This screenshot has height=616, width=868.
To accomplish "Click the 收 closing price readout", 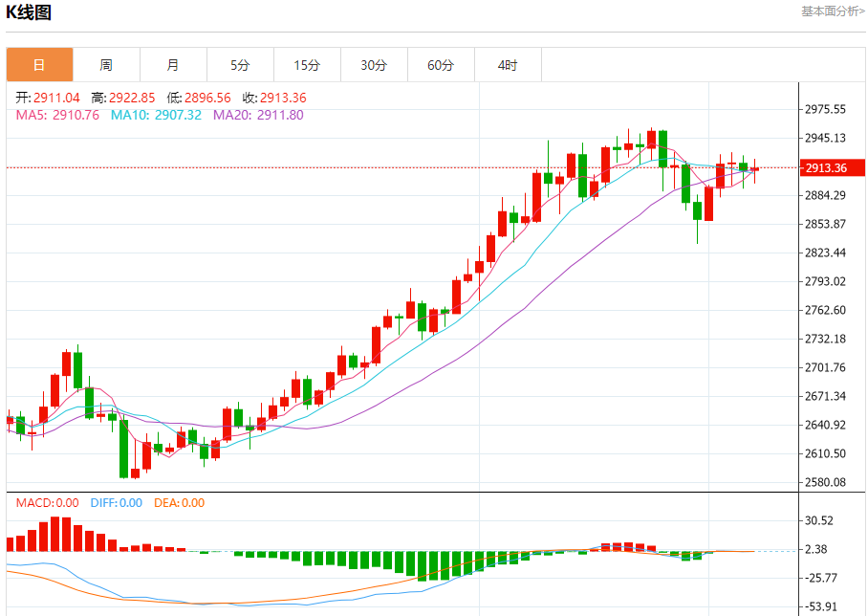I will pos(274,98).
